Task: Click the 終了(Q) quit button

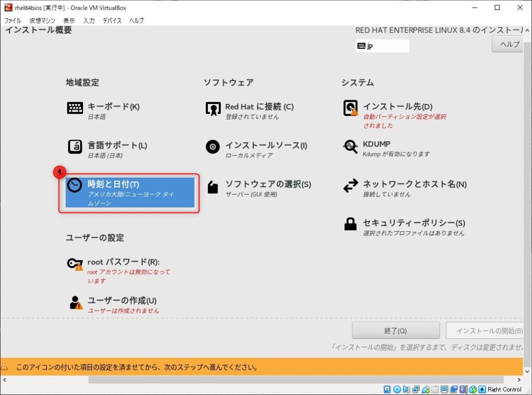Action: [395, 331]
